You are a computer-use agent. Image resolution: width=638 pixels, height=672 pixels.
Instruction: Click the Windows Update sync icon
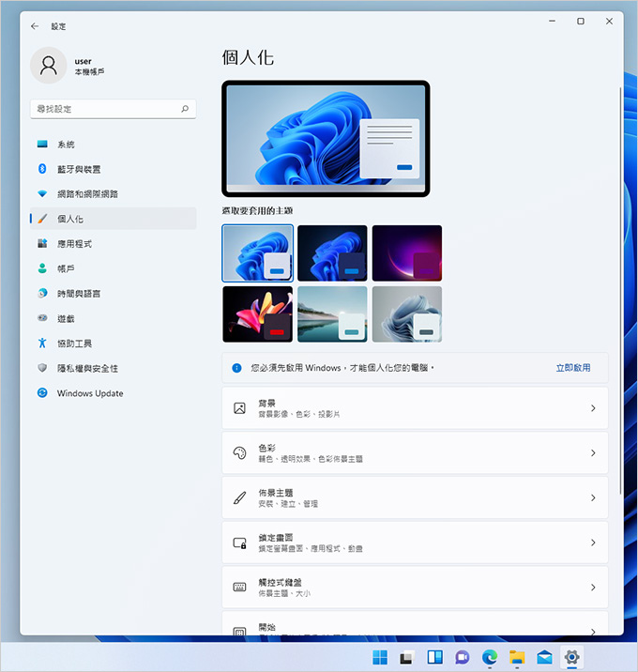[42, 392]
